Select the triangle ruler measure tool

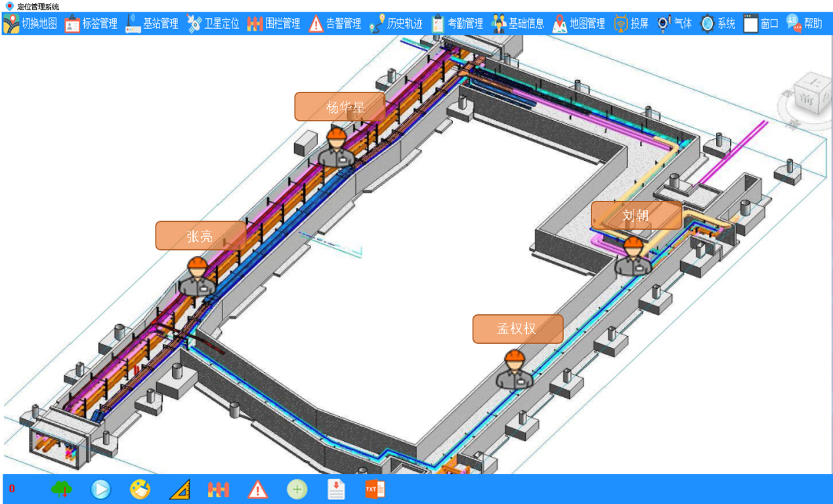[179, 489]
